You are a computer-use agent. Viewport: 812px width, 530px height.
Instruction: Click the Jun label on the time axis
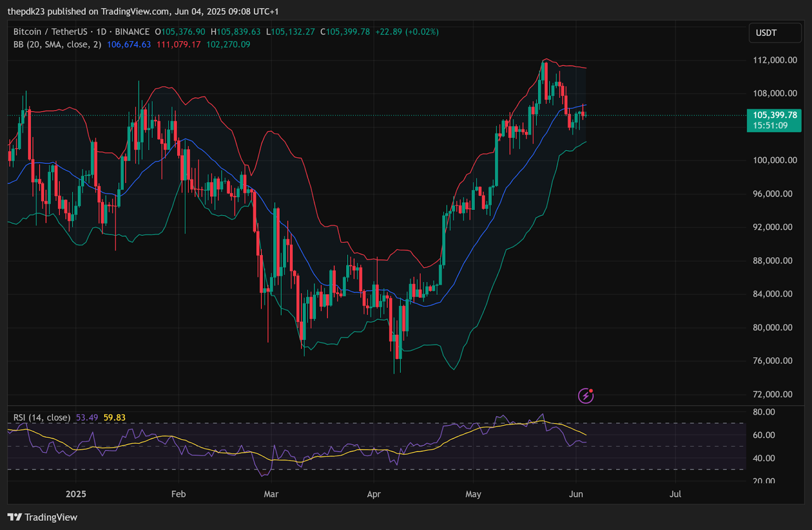(576, 494)
